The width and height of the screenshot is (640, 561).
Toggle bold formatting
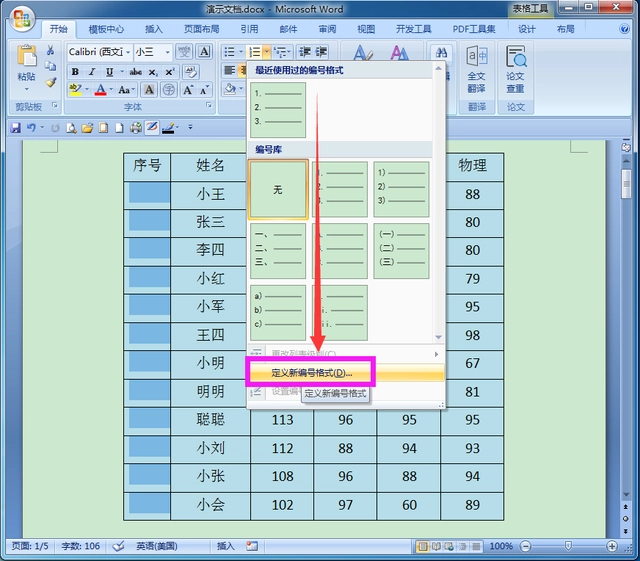pyautogui.click(x=75, y=72)
